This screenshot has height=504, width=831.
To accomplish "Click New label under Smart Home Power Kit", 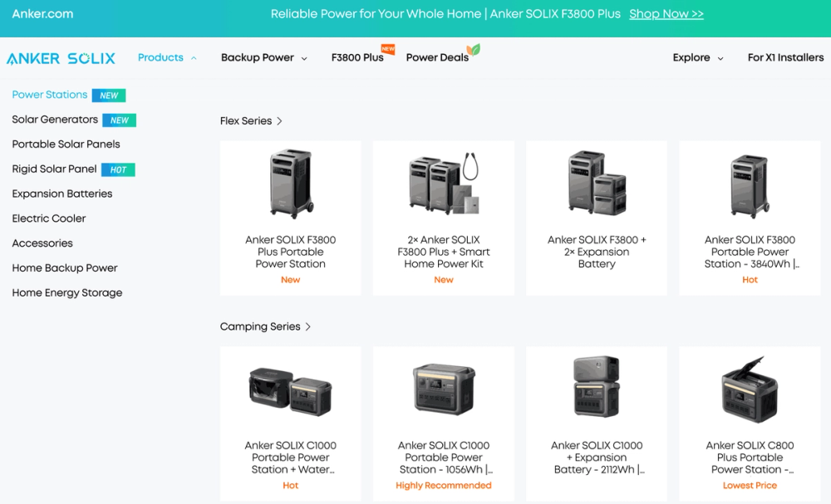I will pos(444,280).
